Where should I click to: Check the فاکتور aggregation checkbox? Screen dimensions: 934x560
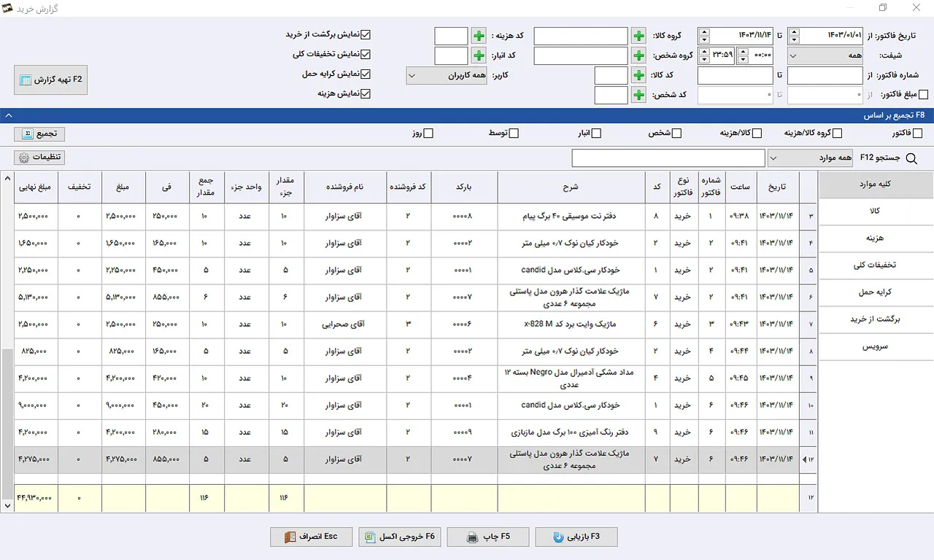(917, 133)
